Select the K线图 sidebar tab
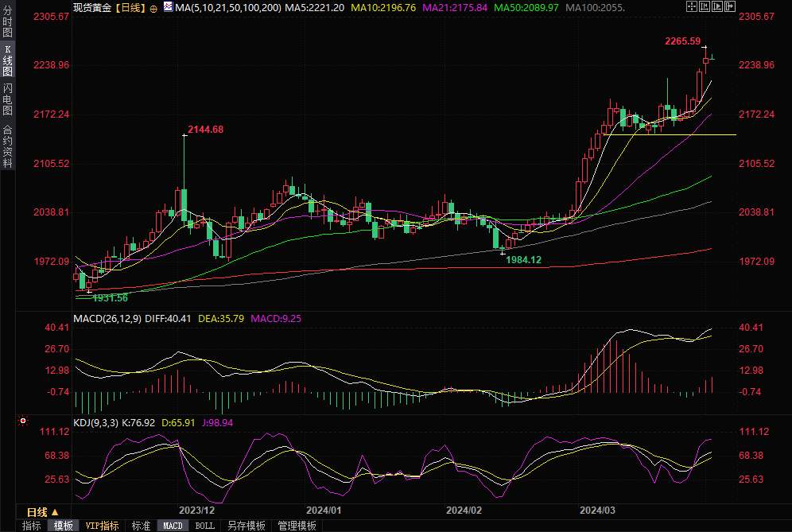This screenshot has width=792, height=532. (x=8, y=60)
